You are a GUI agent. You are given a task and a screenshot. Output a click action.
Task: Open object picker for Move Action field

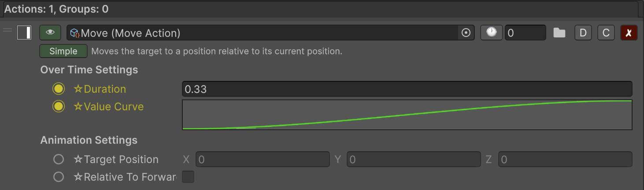[x=466, y=33]
